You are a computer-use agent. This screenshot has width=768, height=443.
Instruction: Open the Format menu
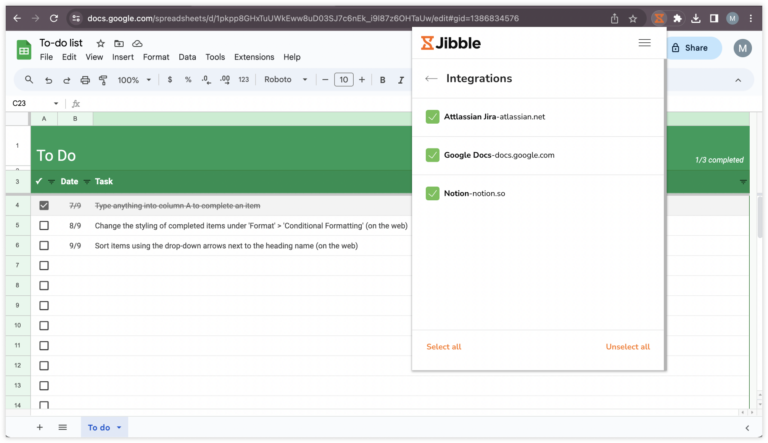point(156,57)
